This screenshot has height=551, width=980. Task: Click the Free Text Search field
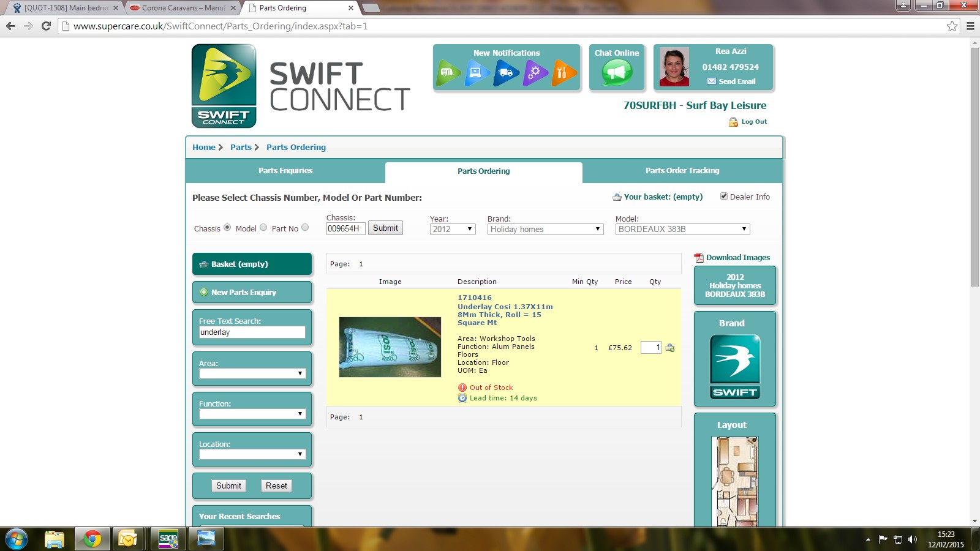[x=252, y=332]
